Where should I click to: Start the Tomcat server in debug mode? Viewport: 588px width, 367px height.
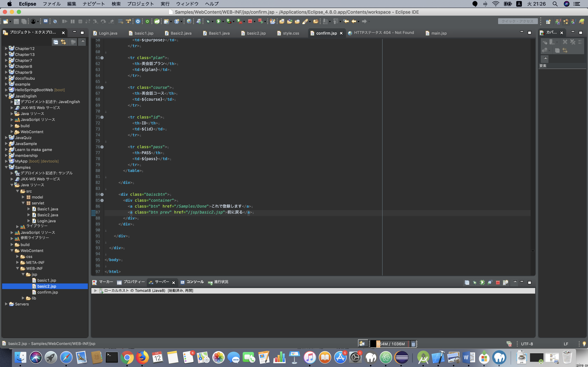(x=475, y=283)
